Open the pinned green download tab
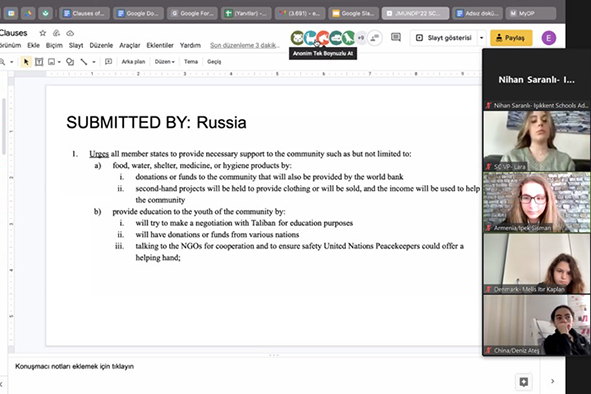Viewport: 591px width, 394px height. point(46,14)
